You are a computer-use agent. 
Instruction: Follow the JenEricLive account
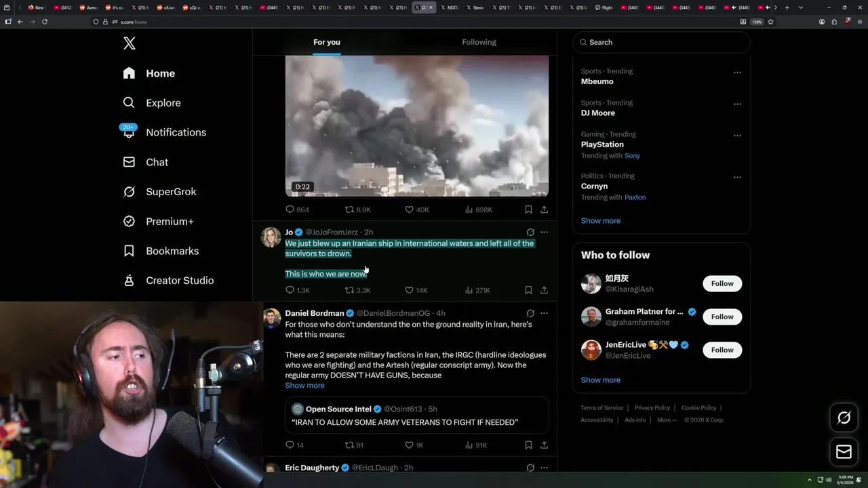pyautogui.click(x=722, y=350)
